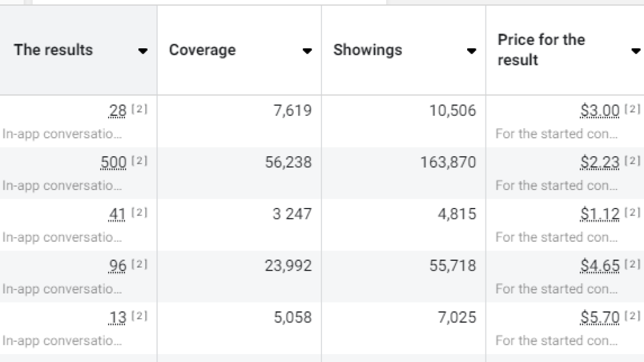This screenshot has height=362, width=644.
Task: Click the result value 13
Action: pyautogui.click(x=118, y=318)
